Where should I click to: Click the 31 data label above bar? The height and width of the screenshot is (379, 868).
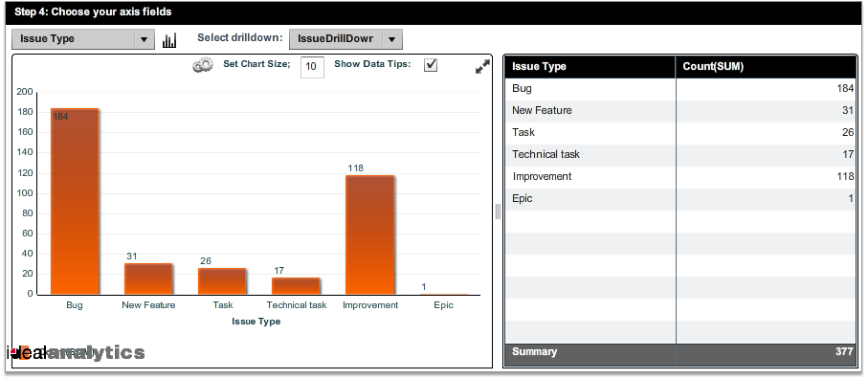(132, 256)
